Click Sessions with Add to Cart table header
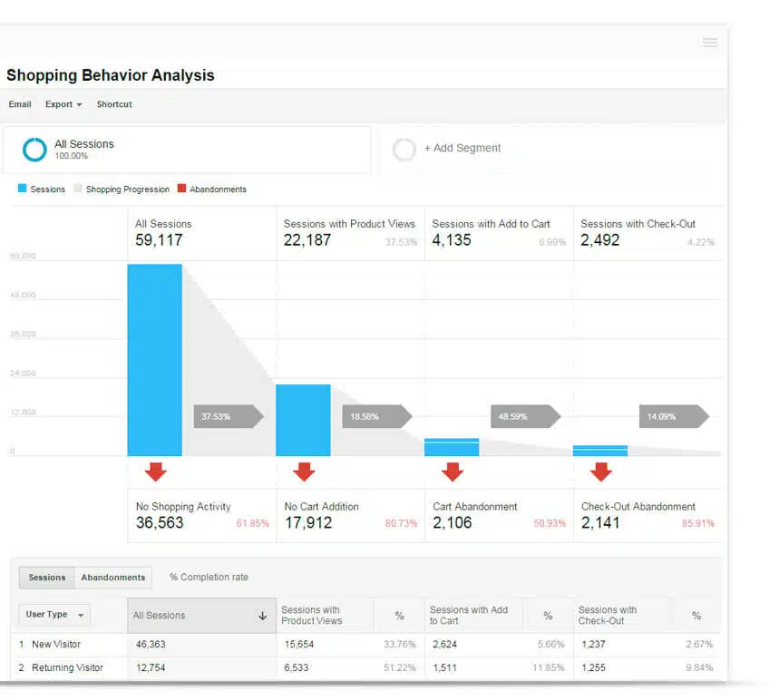This screenshot has width=779, height=700. (469, 615)
